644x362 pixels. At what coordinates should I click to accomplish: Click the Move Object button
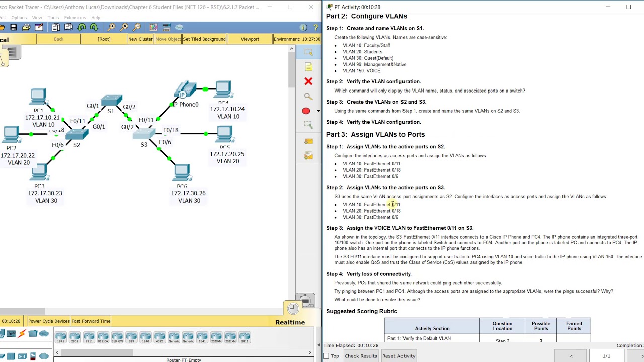168,39
